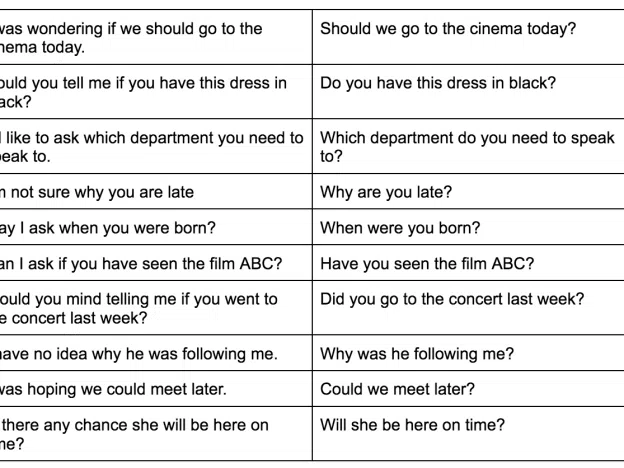Click the cell "Should we go to the cinema today?"

click(x=448, y=29)
